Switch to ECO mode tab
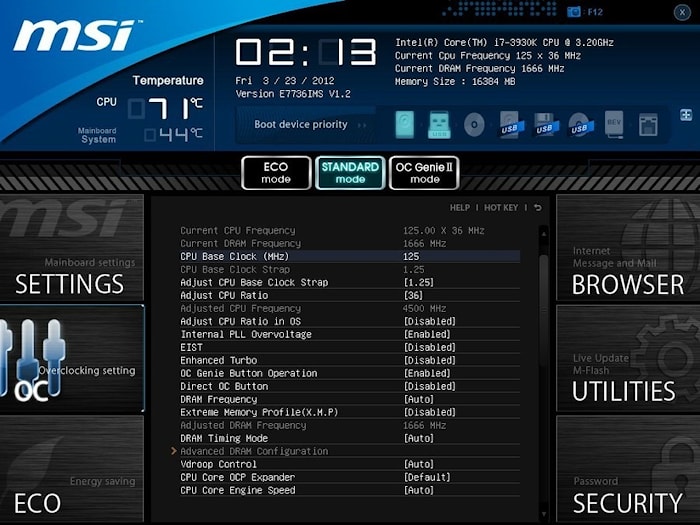Viewport: 700px width, 525px height. click(276, 173)
